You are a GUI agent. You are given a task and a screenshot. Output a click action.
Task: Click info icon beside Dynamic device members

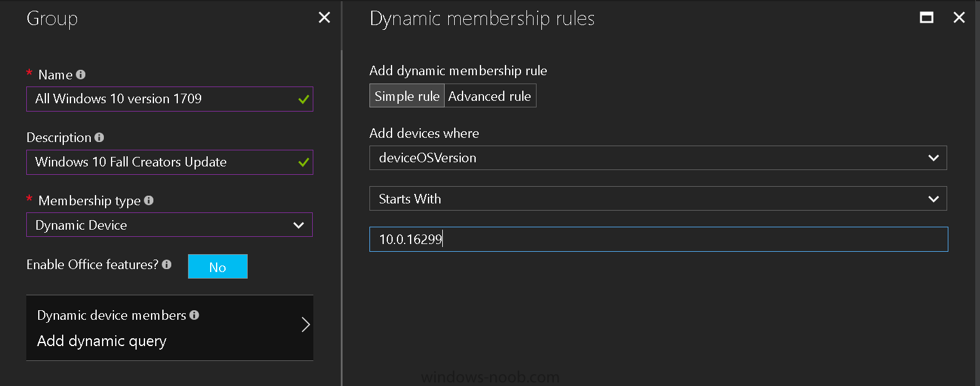point(194,315)
